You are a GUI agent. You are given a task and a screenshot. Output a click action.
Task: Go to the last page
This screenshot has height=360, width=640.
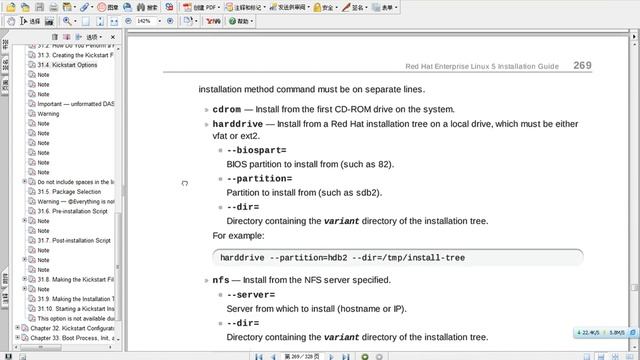(x=346, y=357)
